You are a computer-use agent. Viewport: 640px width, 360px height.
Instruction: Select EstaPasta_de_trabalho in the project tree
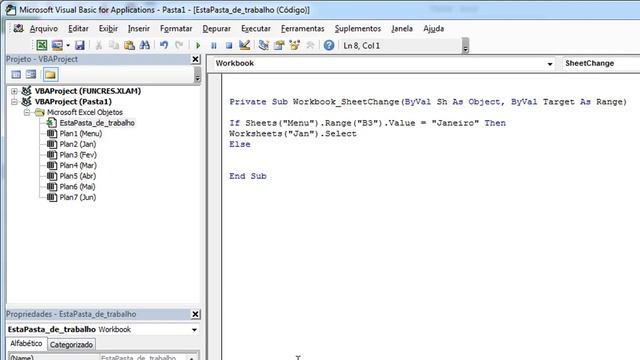tap(97, 123)
